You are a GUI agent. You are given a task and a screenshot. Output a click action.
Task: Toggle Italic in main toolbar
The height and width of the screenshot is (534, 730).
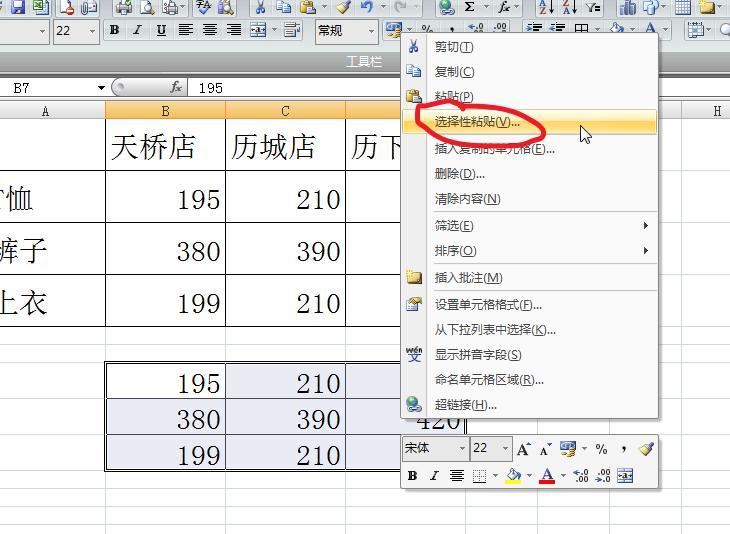137,30
